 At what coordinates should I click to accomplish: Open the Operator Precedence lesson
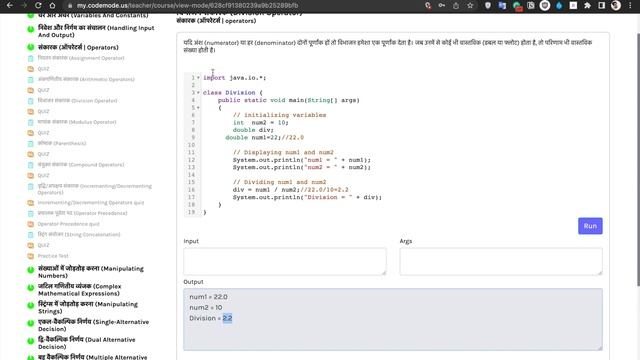click(82, 213)
